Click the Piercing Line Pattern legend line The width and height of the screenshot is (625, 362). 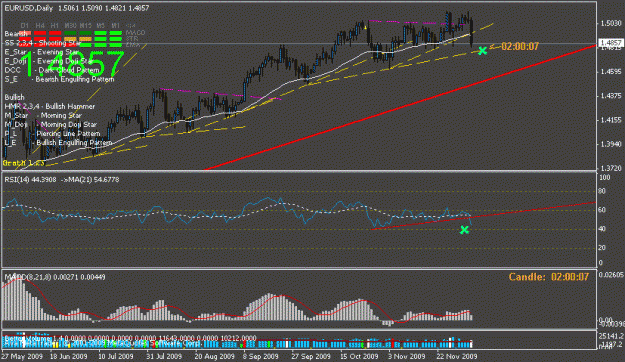(x=52, y=134)
